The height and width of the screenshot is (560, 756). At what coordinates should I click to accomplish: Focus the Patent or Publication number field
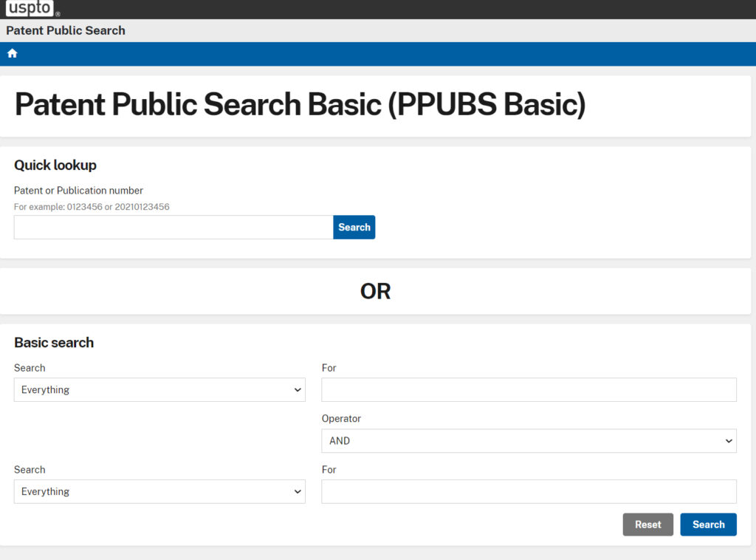coord(173,228)
